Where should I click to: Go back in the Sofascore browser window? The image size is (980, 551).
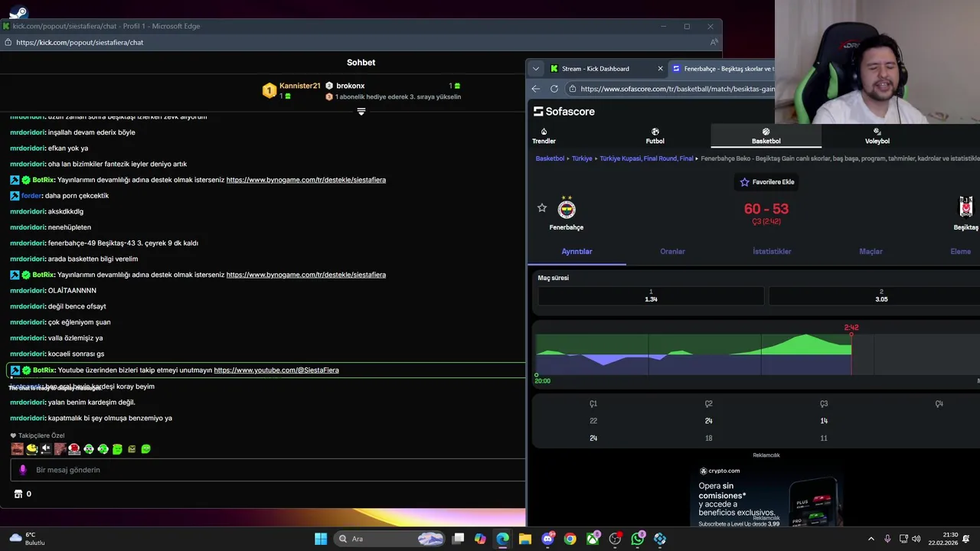(x=536, y=89)
